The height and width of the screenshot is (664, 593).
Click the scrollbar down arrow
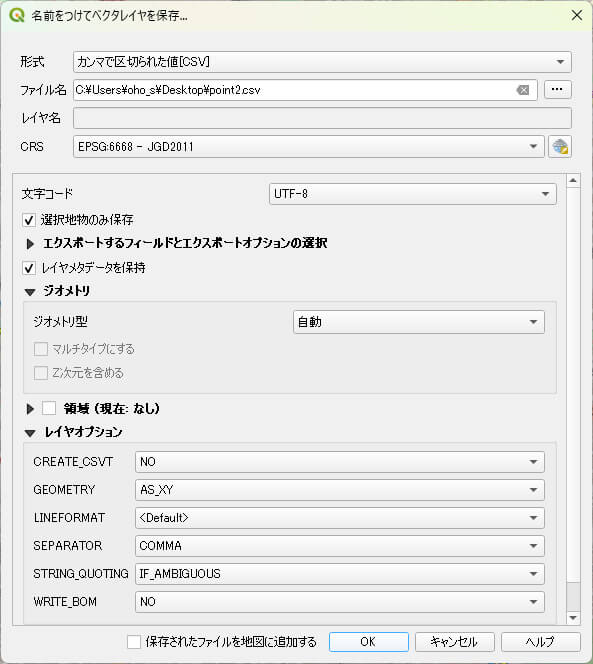573,617
